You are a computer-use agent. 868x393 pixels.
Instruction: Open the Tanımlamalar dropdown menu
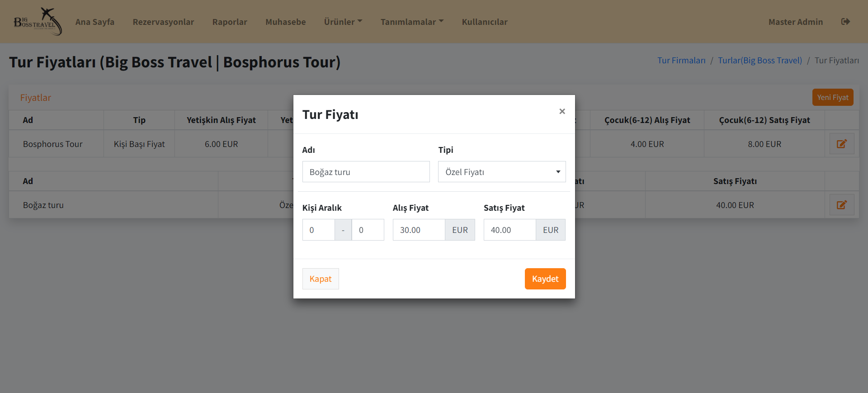pos(412,22)
